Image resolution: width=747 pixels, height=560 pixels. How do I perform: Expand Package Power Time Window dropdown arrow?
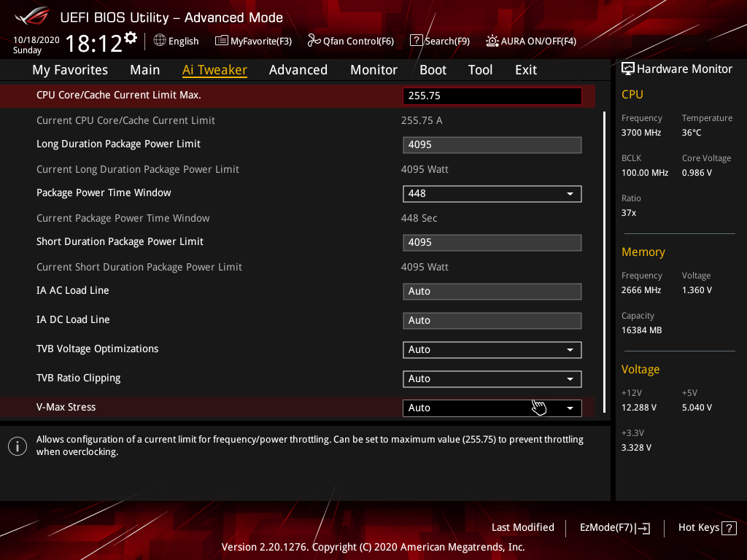pyautogui.click(x=570, y=194)
